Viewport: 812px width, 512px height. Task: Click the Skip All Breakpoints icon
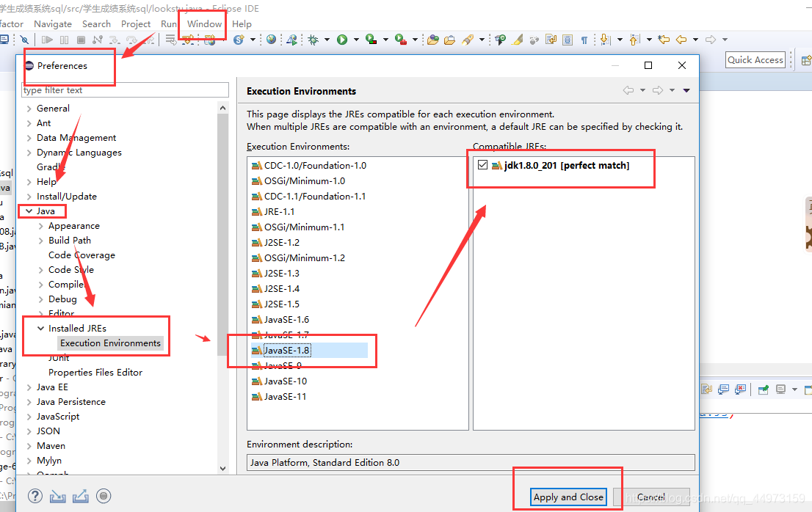pos(24,40)
